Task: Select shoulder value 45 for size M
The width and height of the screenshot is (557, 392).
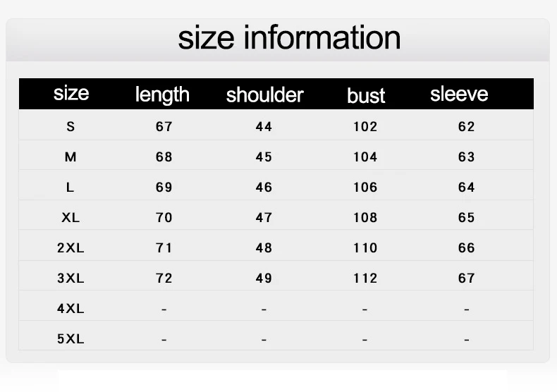Action: point(264,157)
